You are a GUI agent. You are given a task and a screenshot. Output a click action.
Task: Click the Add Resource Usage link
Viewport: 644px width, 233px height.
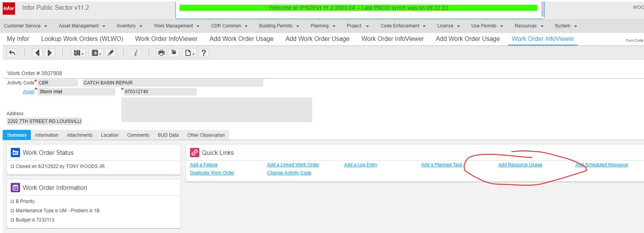click(520, 165)
